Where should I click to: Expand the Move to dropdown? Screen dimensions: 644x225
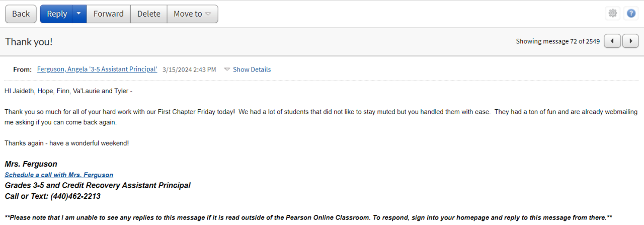pos(192,14)
